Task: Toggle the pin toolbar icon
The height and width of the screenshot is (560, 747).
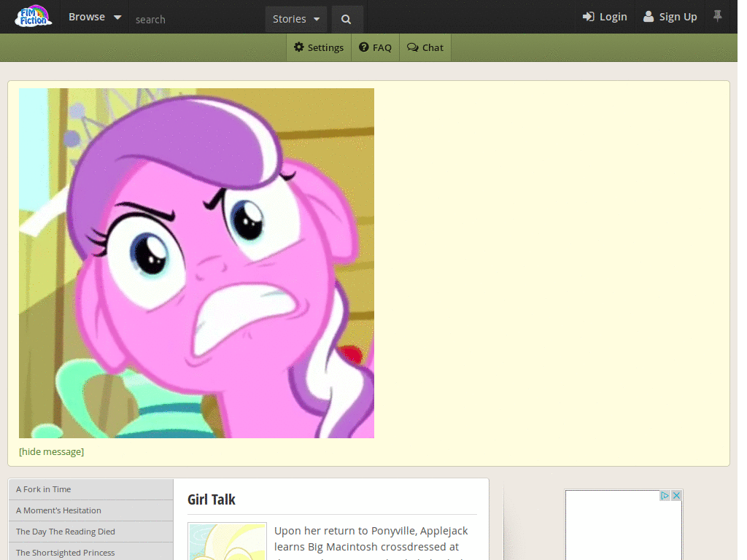Action: point(718,16)
